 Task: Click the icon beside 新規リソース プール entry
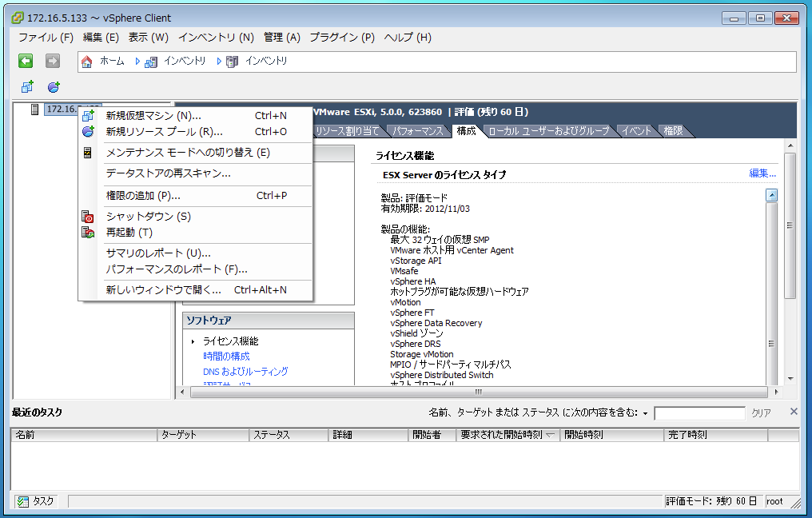pyautogui.click(x=88, y=132)
